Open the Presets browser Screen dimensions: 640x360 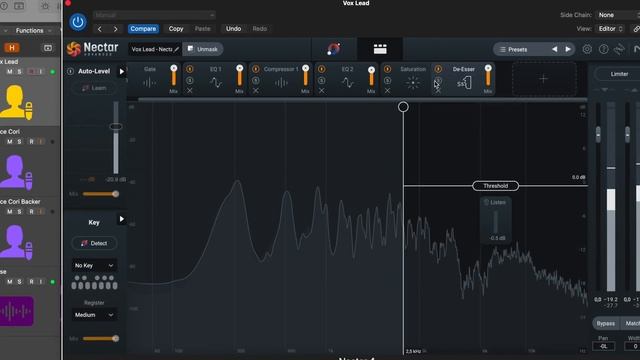[513, 49]
